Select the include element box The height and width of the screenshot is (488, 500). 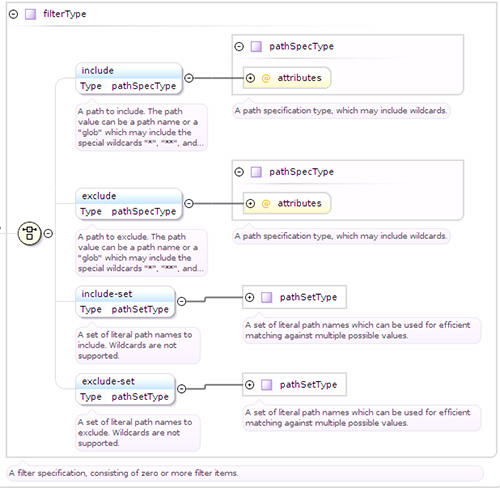(129, 79)
